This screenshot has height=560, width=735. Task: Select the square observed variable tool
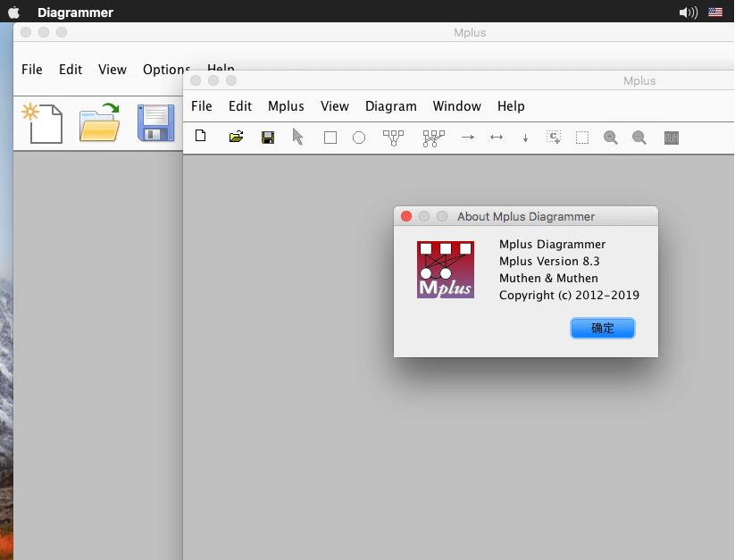(x=330, y=138)
